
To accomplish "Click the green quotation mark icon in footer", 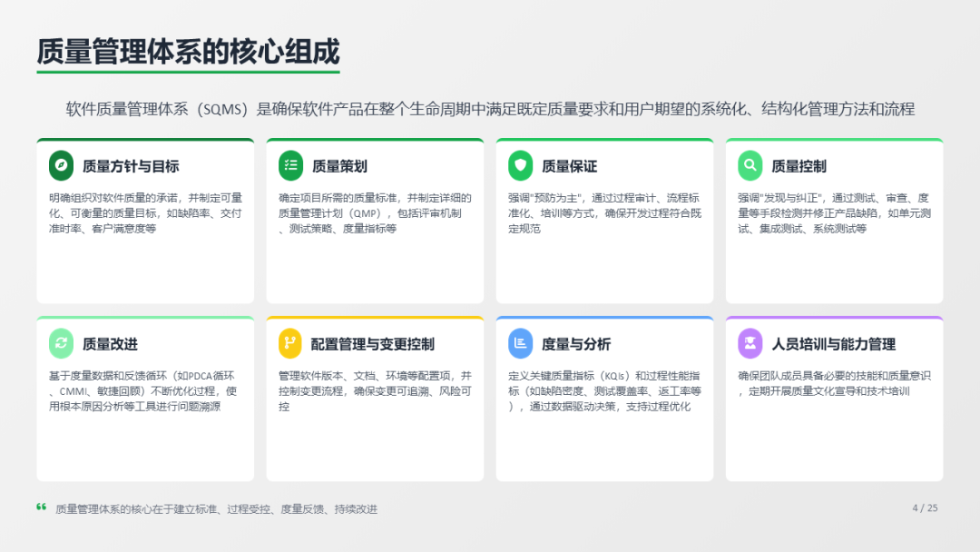I will point(42,508).
